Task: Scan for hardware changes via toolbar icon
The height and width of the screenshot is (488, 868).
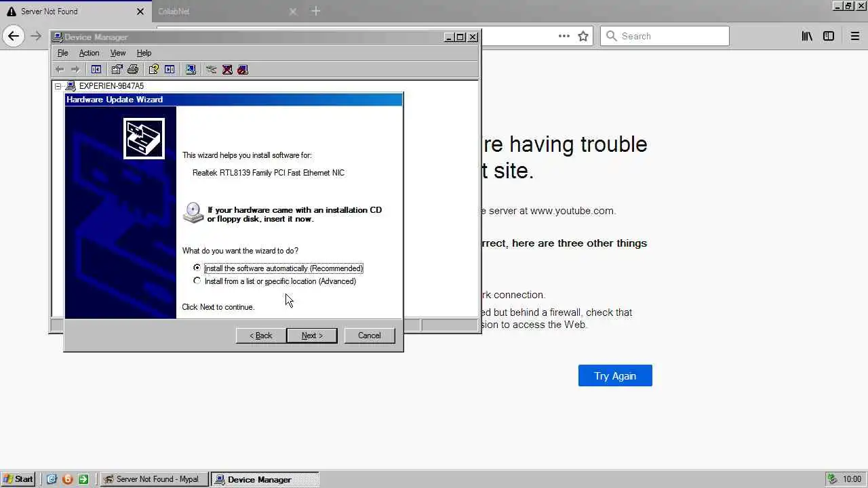Action: pyautogui.click(x=191, y=69)
